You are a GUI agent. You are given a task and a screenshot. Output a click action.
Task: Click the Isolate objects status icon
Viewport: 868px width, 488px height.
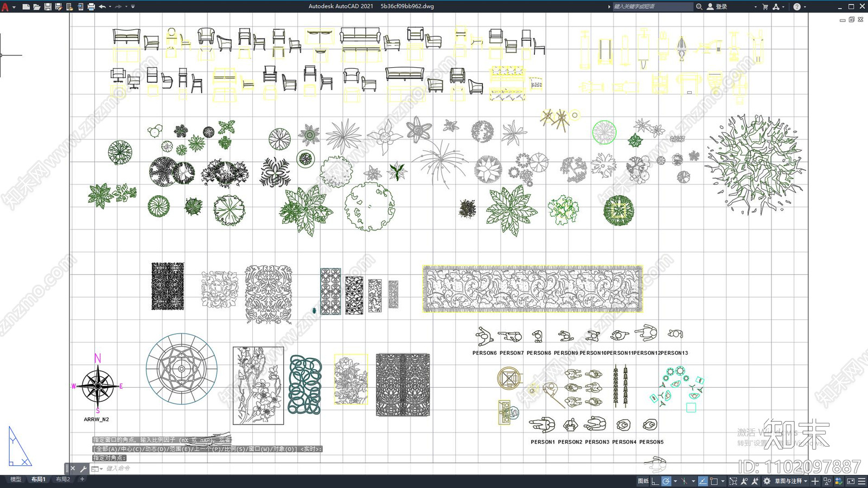(827, 481)
